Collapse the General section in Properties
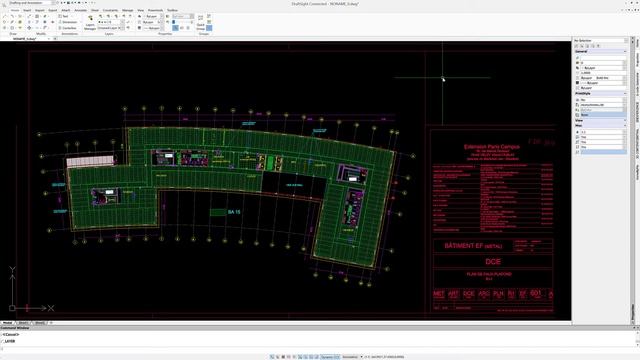This screenshot has height=360, width=640. tap(624, 51)
